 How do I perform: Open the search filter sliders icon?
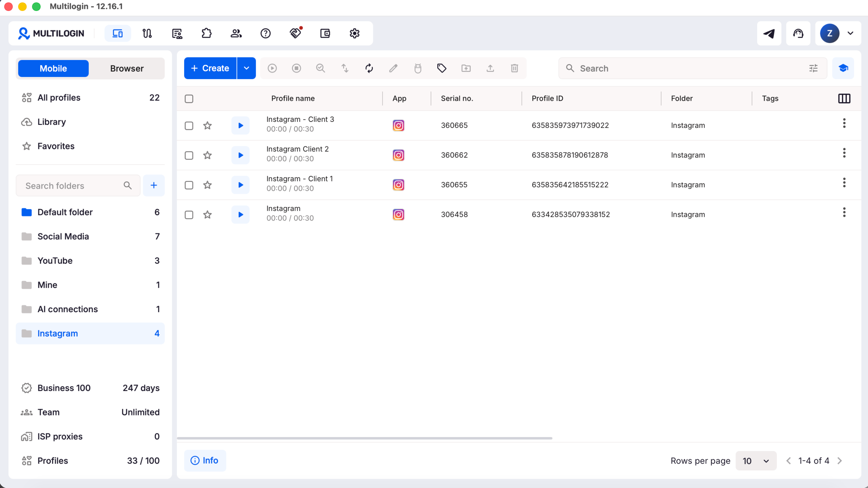[x=813, y=68]
